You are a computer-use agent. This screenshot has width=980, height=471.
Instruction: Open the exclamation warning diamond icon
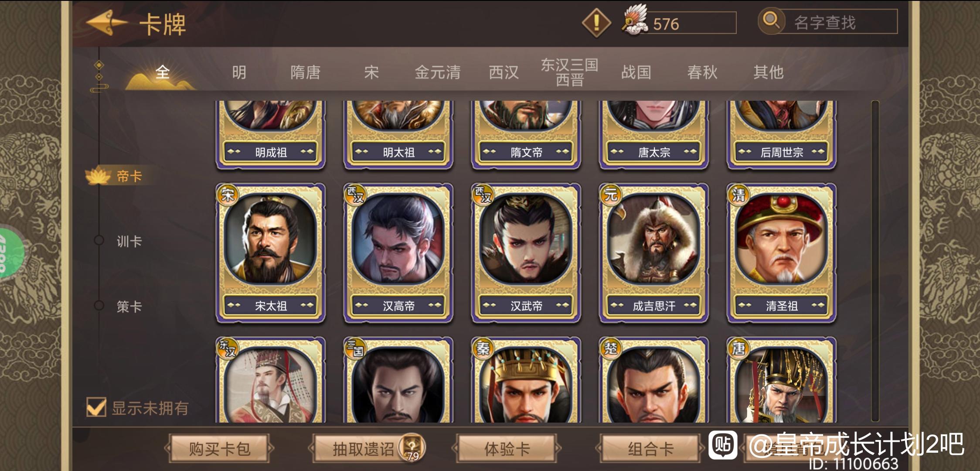point(596,22)
